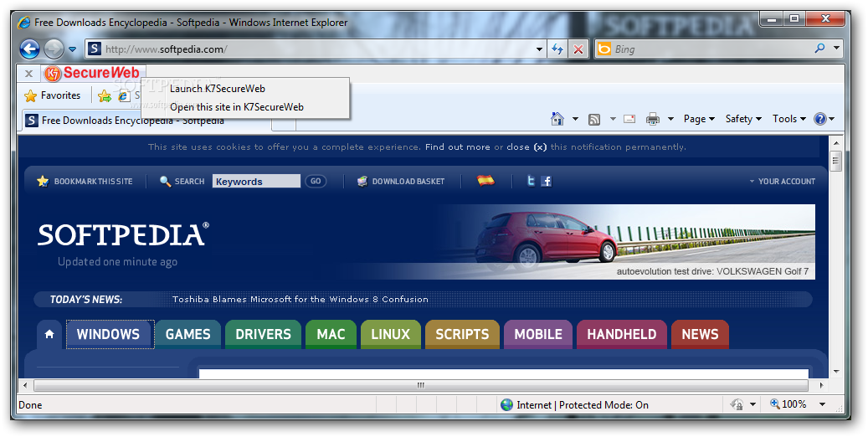Open the Safety menu

click(743, 119)
